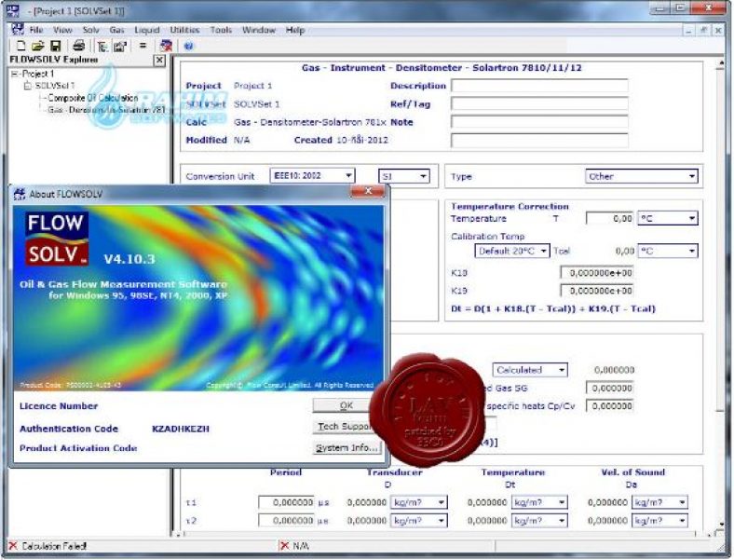Save using the floppy disk icon
734x560 pixels.
click(55, 46)
